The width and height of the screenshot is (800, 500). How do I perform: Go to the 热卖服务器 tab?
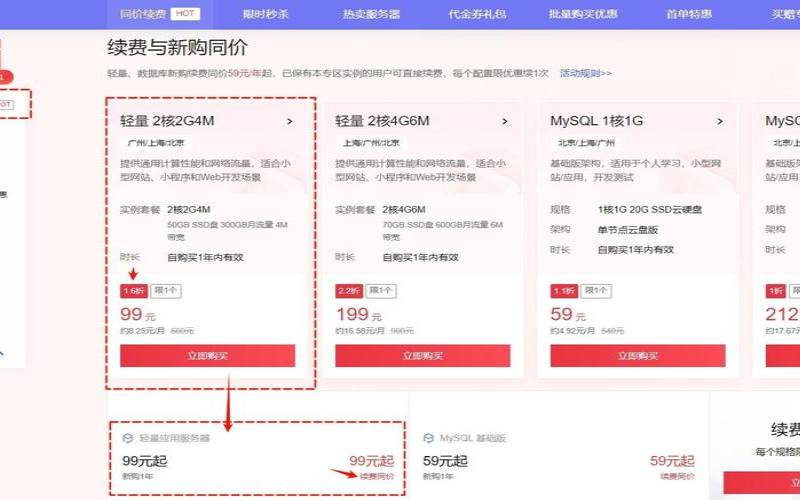pyautogui.click(x=371, y=14)
